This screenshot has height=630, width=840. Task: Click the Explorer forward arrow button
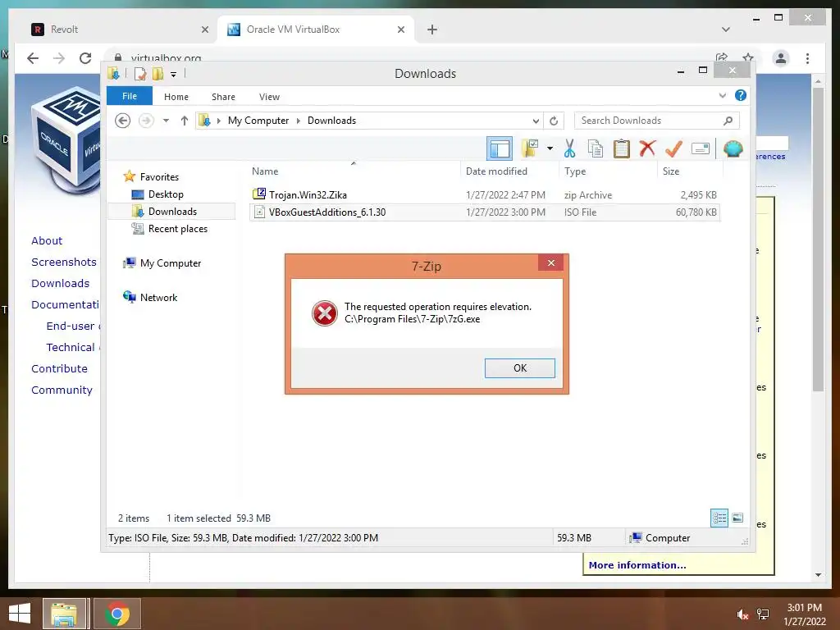[146, 121]
